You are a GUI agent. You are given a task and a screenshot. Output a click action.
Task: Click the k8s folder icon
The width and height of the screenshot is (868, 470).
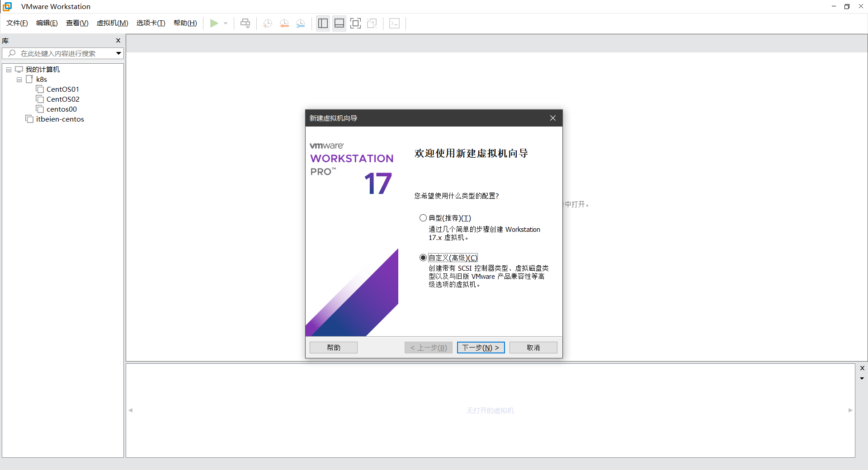pyautogui.click(x=30, y=79)
